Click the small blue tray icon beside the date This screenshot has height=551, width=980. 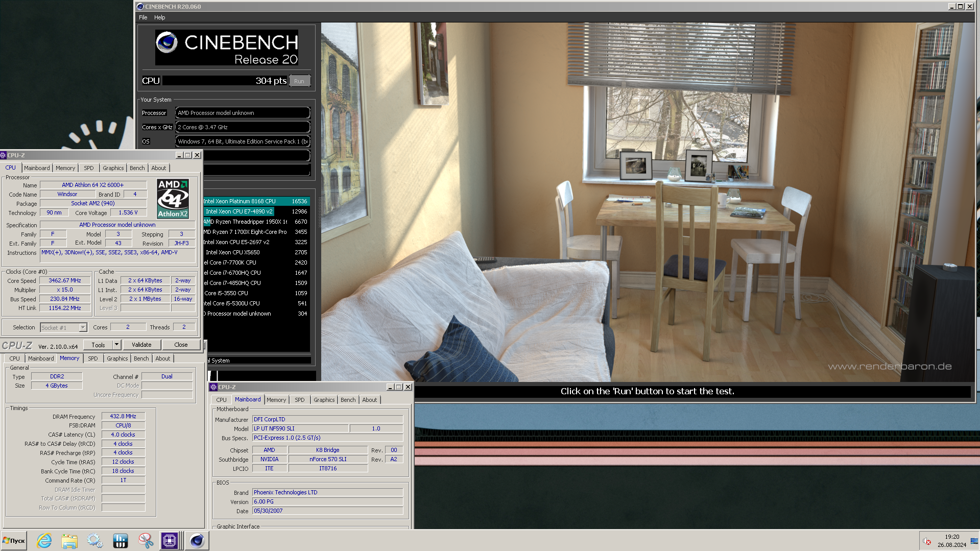coord(973,541)
